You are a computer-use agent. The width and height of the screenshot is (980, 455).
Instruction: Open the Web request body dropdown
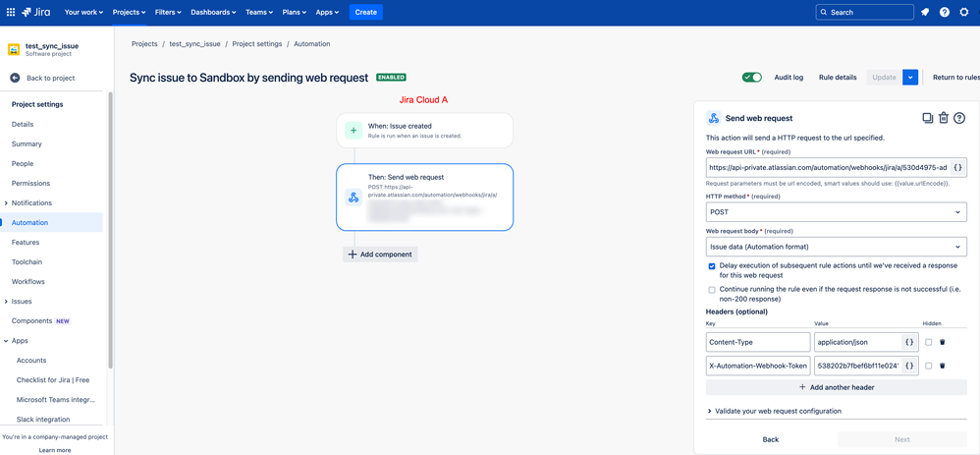pyautogui.click(x=837, y=247)
